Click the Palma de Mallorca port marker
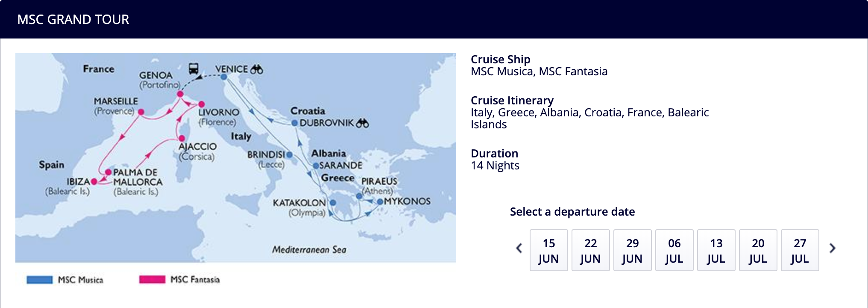The height and width of the screenshot is (308, 868). click(x=108, y=172)
